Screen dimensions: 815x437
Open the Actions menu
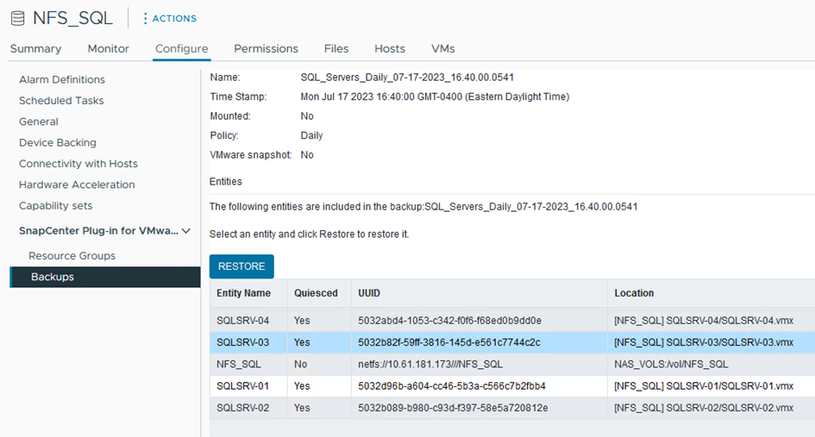tap(169, 18)
